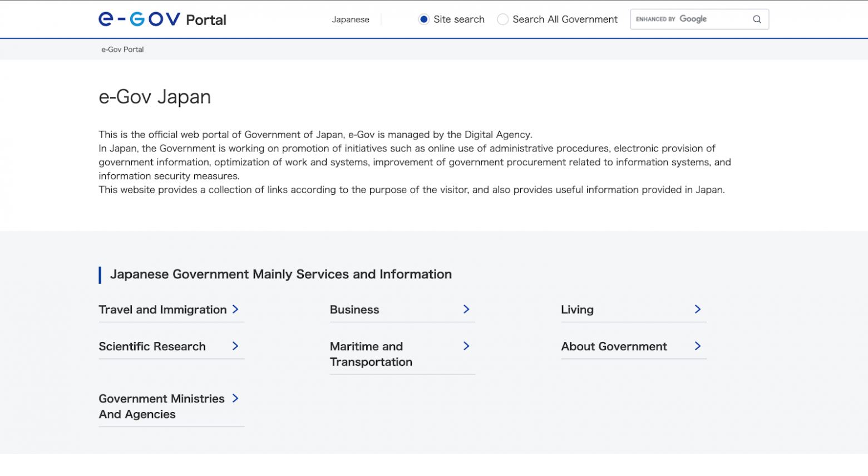
Task: Open the Business services link
Action: [354, 310]
